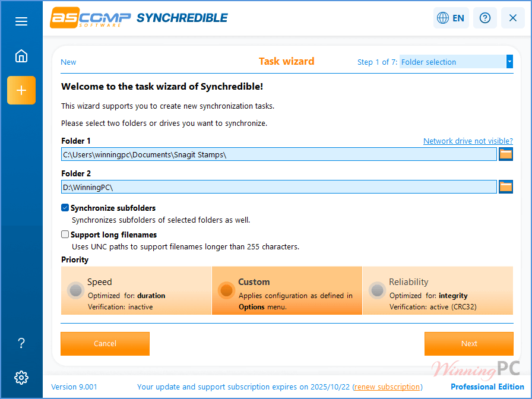The image size is (532, 399).
Task: Click the ASCOMP Synchredible logo
Action: coord(139,18)
